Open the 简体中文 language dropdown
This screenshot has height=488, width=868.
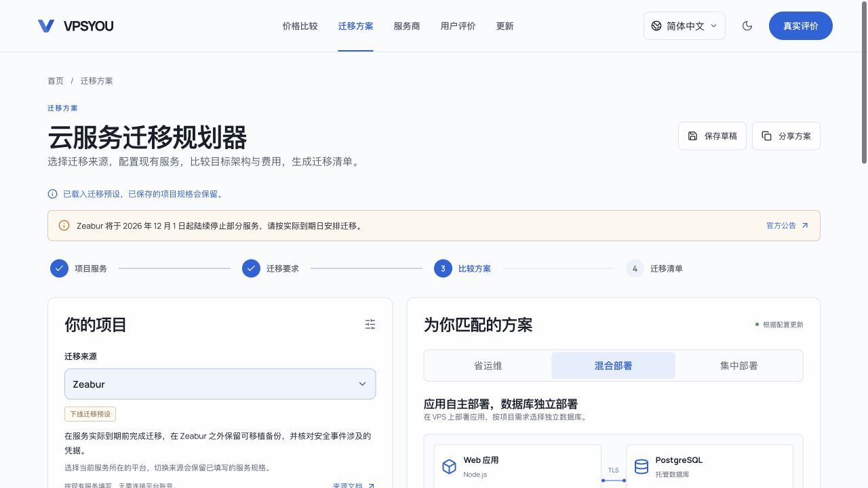tap(684, 26)
